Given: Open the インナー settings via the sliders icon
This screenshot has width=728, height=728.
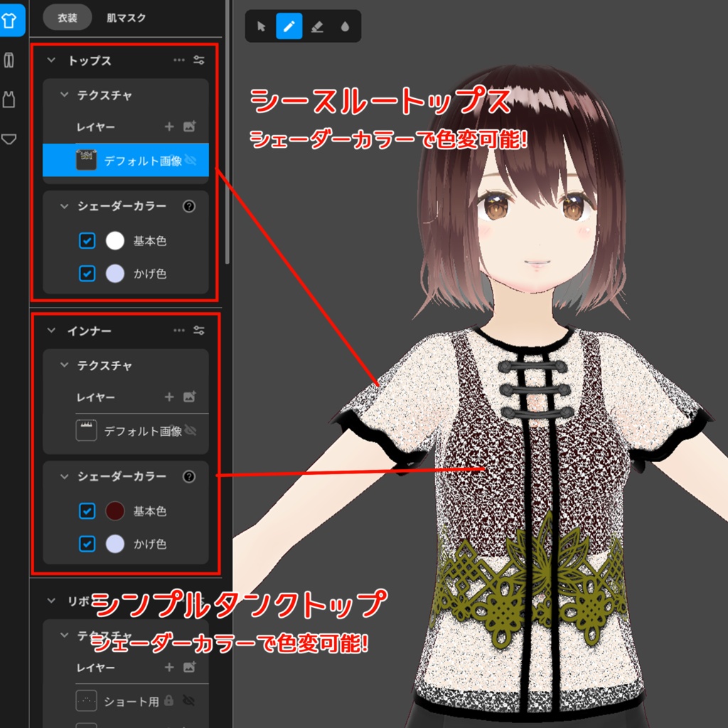Looking at the screenshot, I should click(x=199, y=331).
